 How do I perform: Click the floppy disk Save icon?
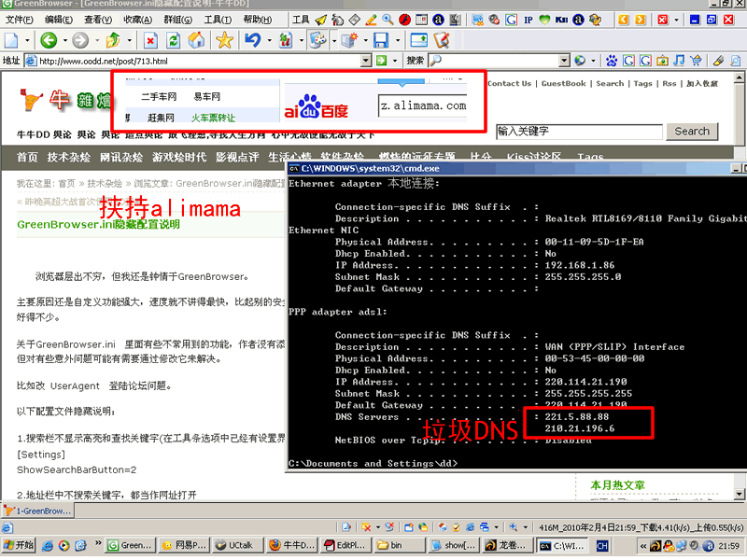(381, 40)
